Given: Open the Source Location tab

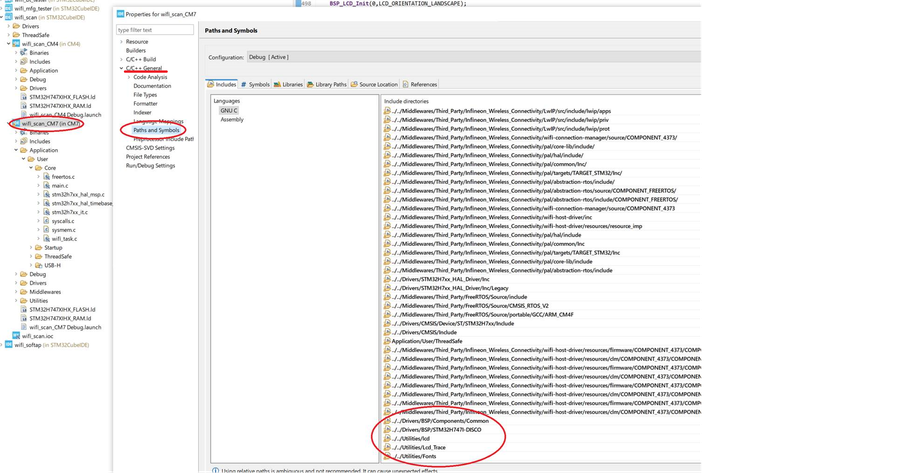Looking at the screenshot, I should coord(378,85).
